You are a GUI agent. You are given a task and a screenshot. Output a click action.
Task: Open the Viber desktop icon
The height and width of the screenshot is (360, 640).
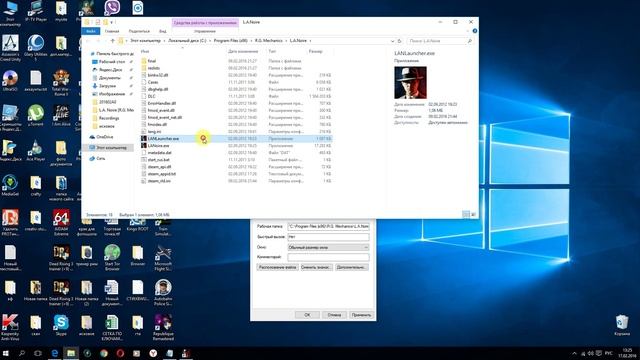(x=112, y=7)
